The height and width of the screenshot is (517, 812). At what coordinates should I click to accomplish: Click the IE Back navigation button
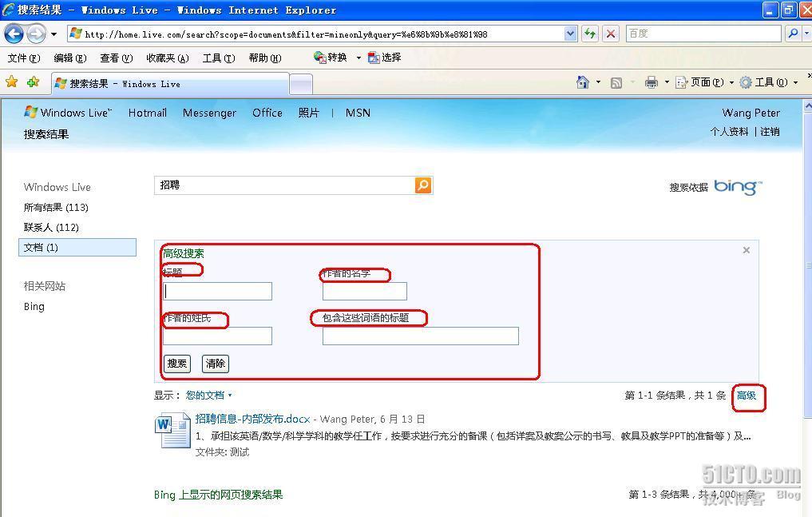[14, 34]
